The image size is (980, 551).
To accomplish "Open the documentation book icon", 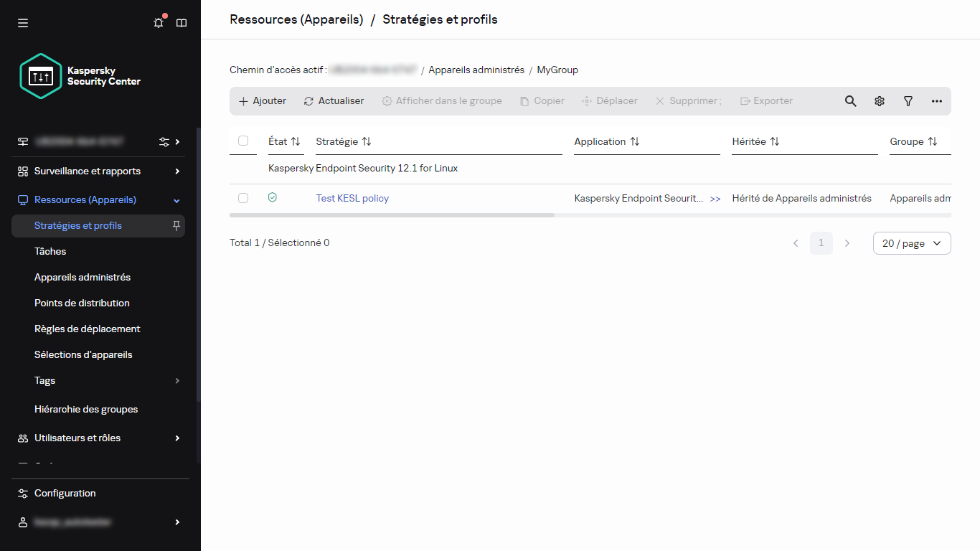I will [182, 23].
